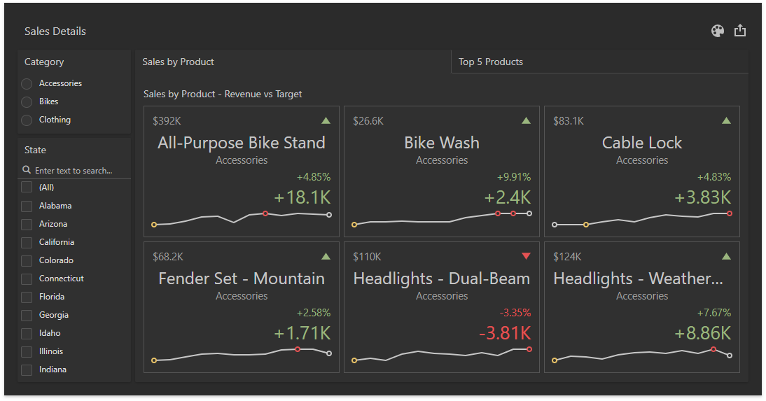Open the color scheme palette icon
Screen dimensions: 766x401
coord(717,31)
